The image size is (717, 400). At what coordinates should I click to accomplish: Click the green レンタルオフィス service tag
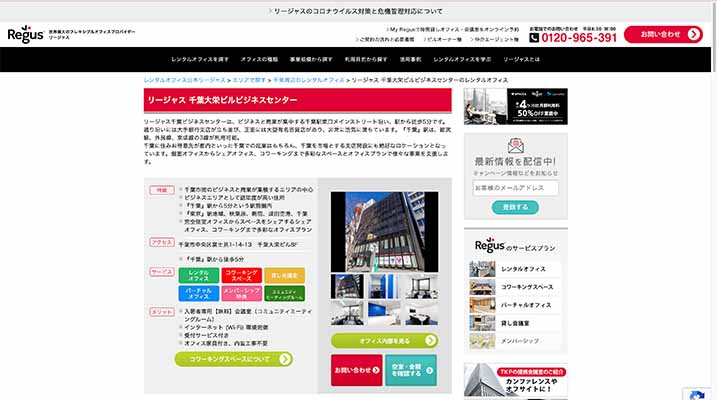pyautogui.click(x=198, y=275)
